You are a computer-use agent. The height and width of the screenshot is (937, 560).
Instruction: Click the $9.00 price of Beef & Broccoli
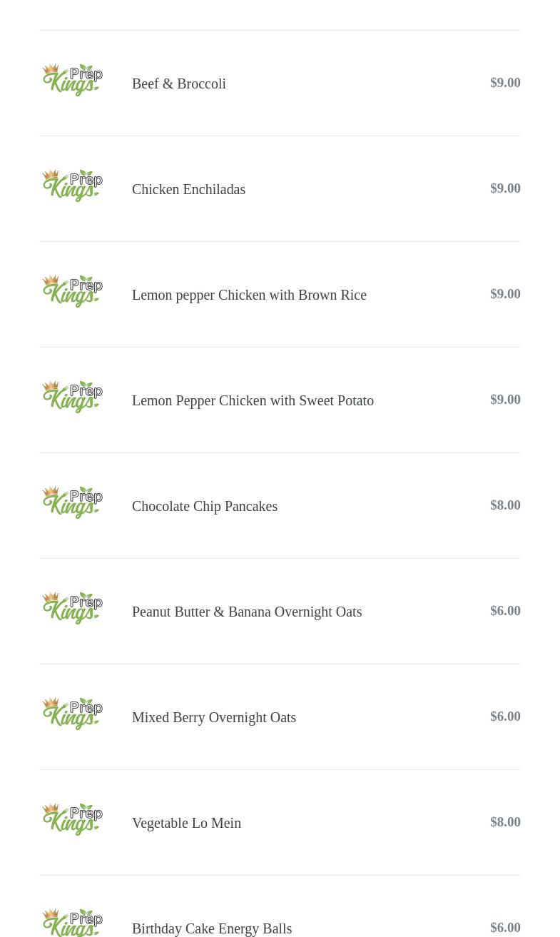[505, 82]
